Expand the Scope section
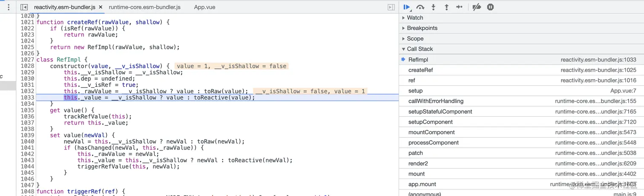The height and width of the screenshot is (196, 644). click(x=415, y=39)
